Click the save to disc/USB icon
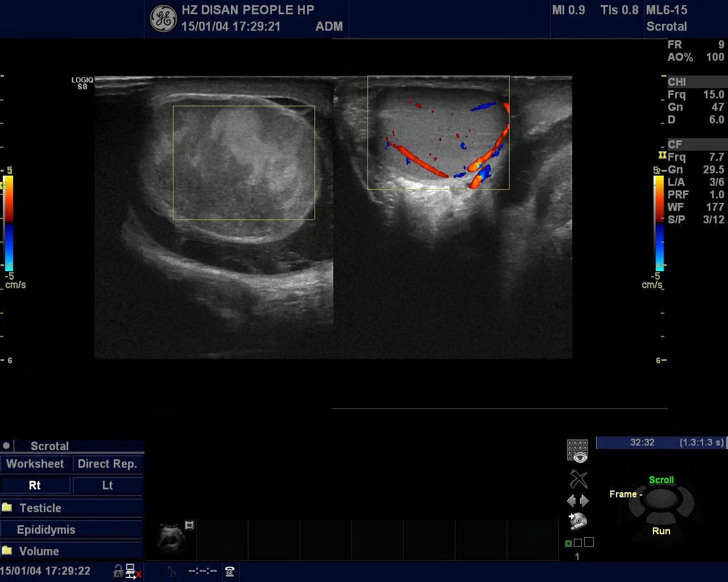Screen dimensions: 728x582 pos(578,521)
